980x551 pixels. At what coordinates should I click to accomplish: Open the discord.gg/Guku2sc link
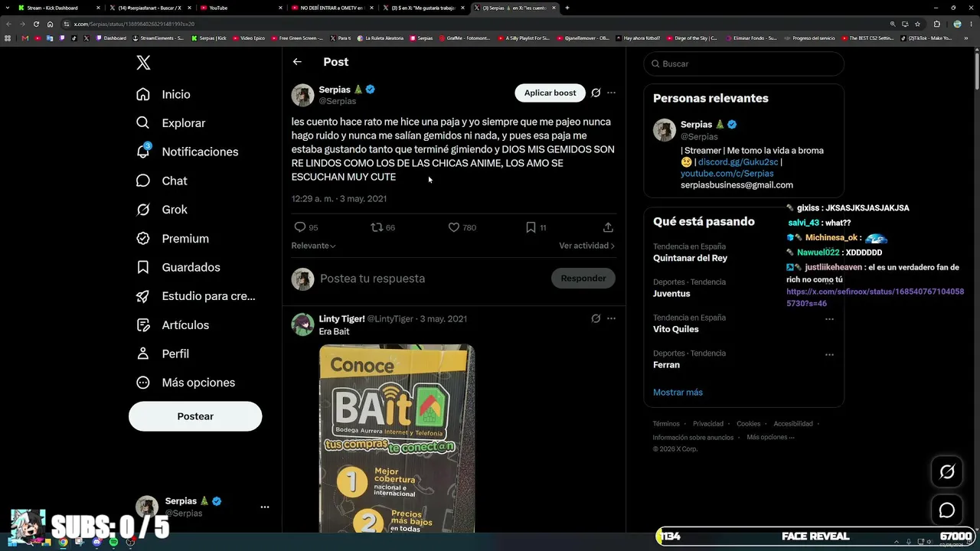[x=738, y=162]
